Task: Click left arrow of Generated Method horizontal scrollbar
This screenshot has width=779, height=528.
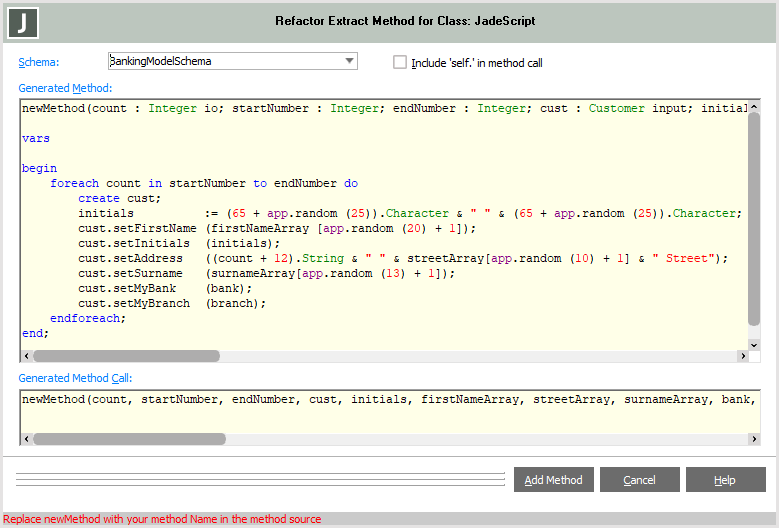Action: (x=26, y=355)
